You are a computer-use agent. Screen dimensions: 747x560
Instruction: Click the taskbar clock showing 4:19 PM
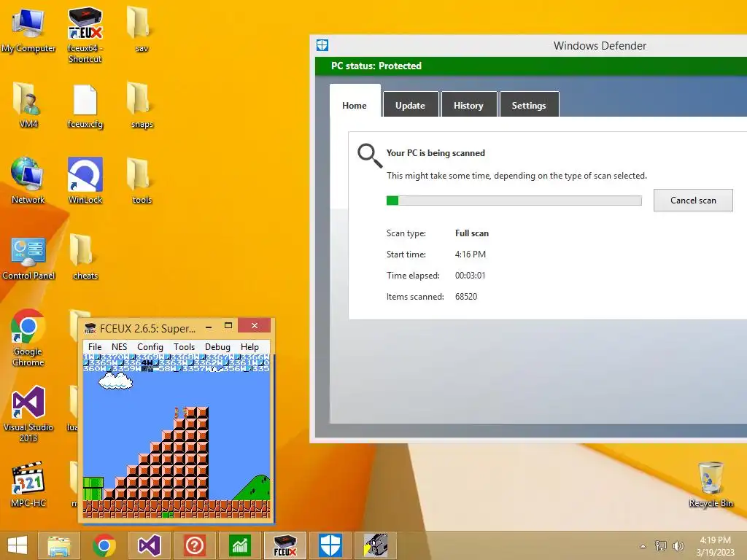[715, 545]
